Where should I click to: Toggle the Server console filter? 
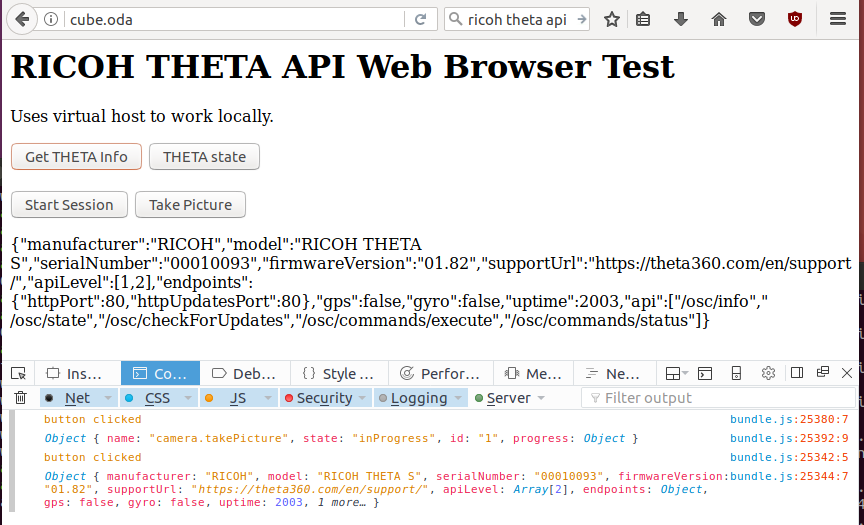point(503,398)
